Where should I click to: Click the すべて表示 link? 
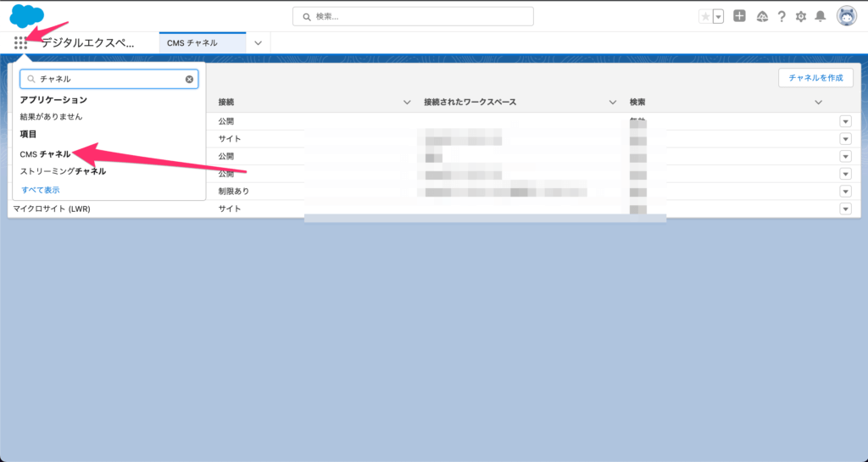pos(41,190)
